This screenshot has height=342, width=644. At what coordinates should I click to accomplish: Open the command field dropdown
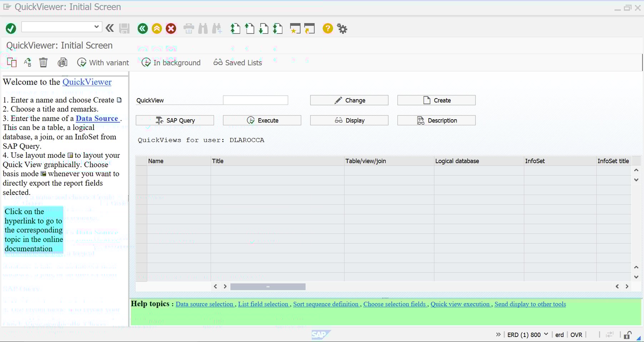pyautogui.click(x=96, y=26)
